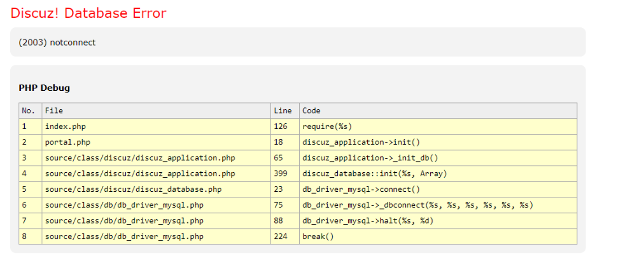Click the "No." column header
The image size is (644, 256).
[29, 111]
